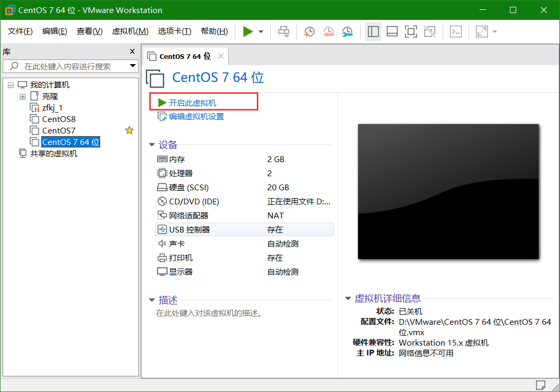This screenshot has width=560, height=392.
Task: Select the 声卡 device row
Action: click(x=245, y=243)
